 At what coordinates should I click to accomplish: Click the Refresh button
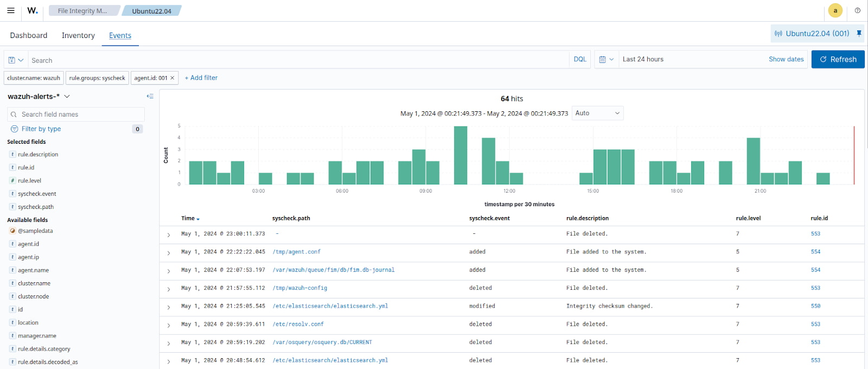(838, 59)
